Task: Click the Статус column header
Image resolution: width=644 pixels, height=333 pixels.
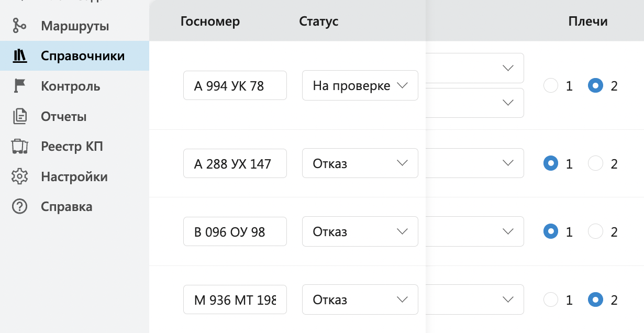Action: [x=318, y=21]
